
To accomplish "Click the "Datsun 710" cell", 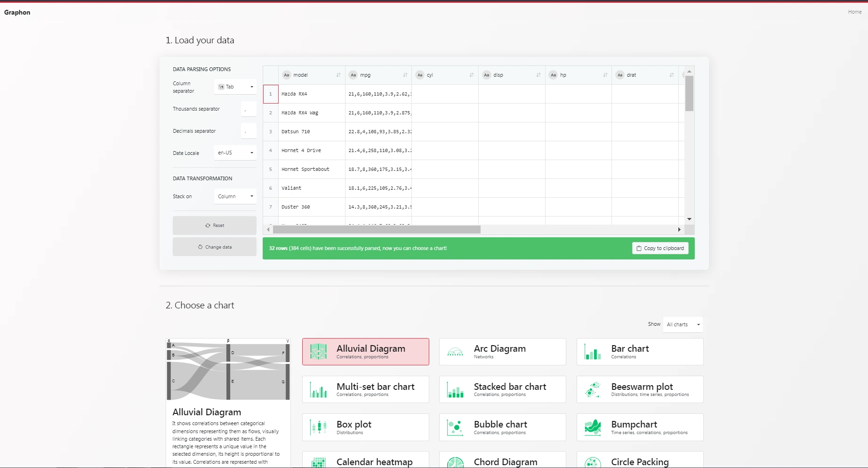I will [x=312, y=132].
